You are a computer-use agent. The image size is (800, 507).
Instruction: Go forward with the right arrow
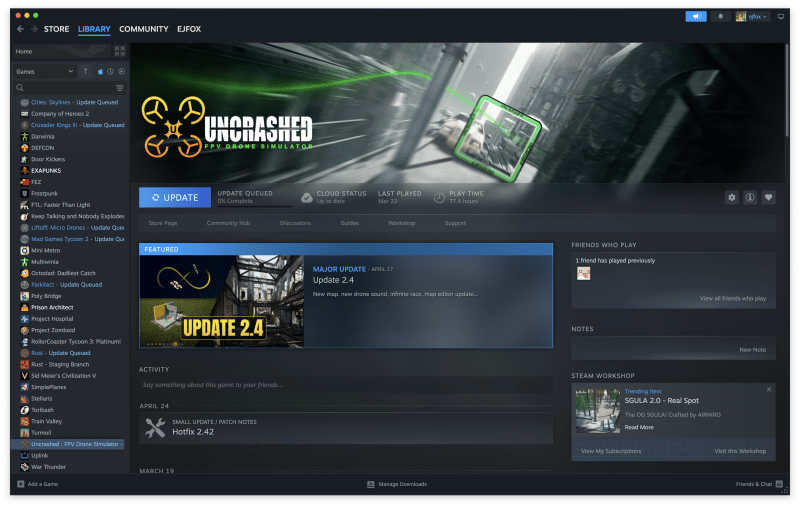34,29
